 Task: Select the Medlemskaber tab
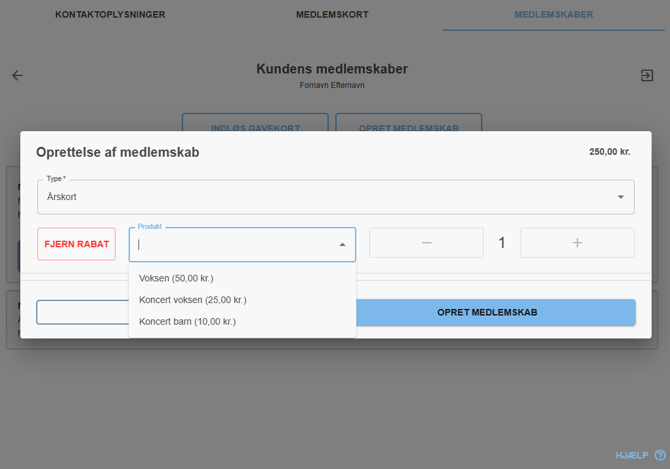coord(553,15)
